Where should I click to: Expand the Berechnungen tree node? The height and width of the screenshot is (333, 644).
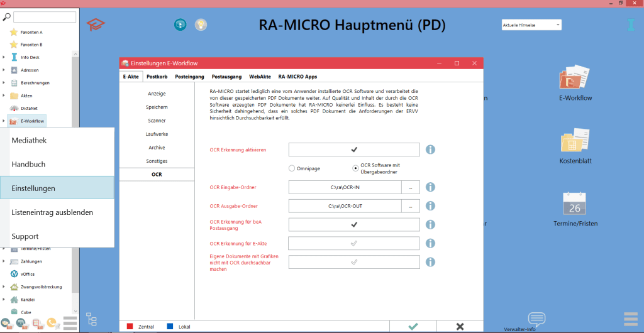pyautogui.click(x=4, y=83)
